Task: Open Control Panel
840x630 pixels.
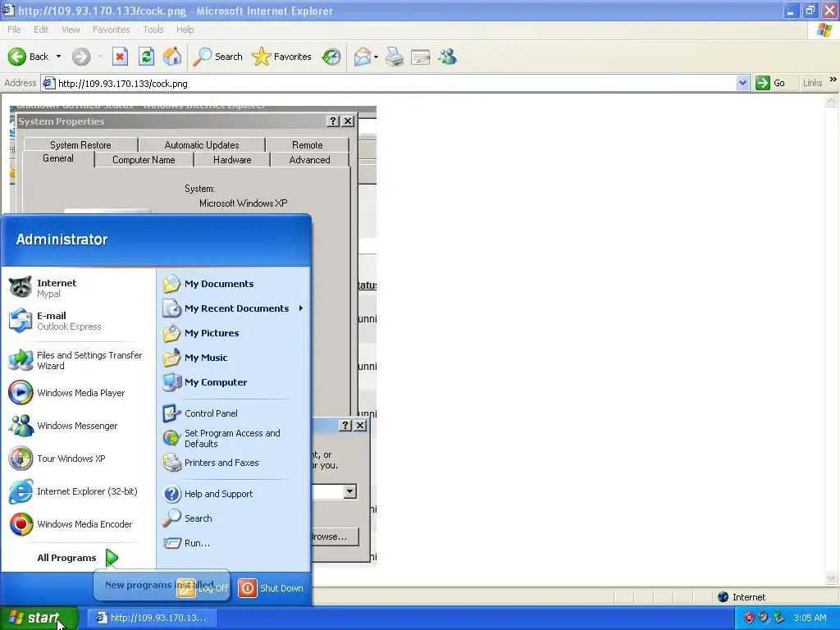Action: (234, 413)
